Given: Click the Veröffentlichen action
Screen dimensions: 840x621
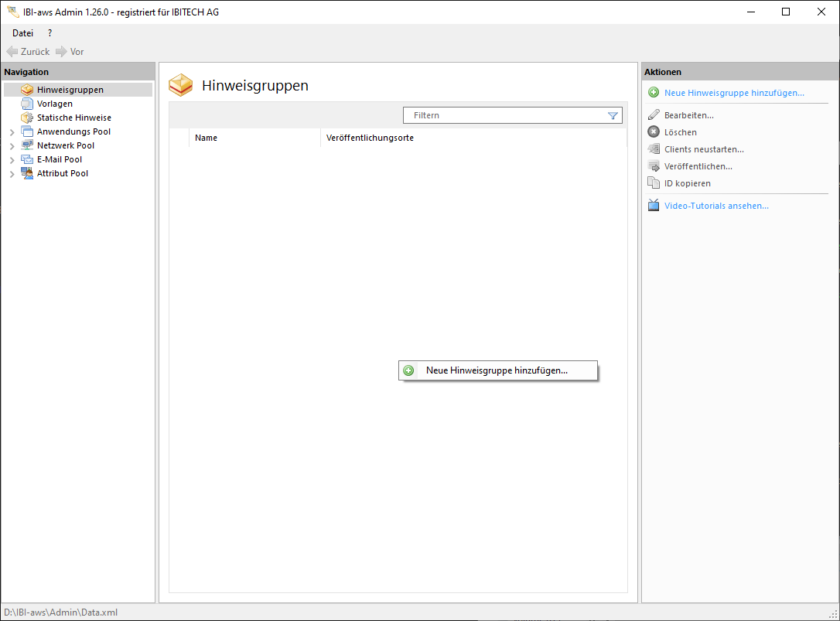Looking at the screenshot, I should pyautogui.click(x=698, y=166).
